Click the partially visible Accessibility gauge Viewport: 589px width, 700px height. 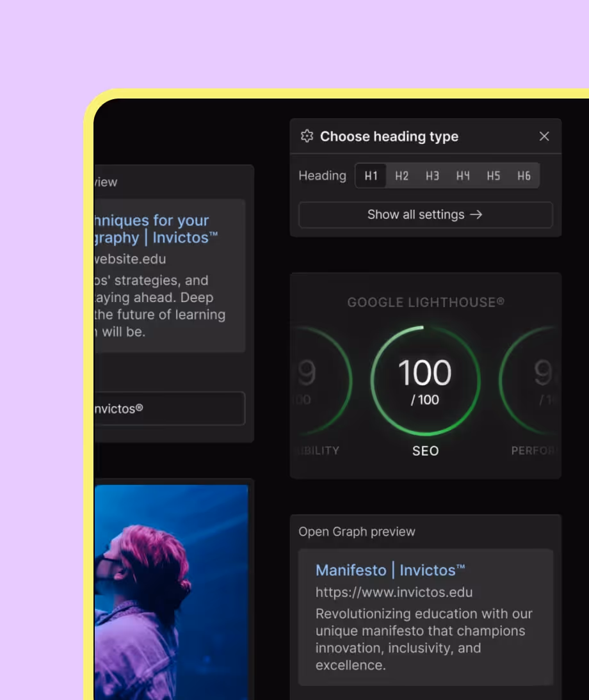321,380
